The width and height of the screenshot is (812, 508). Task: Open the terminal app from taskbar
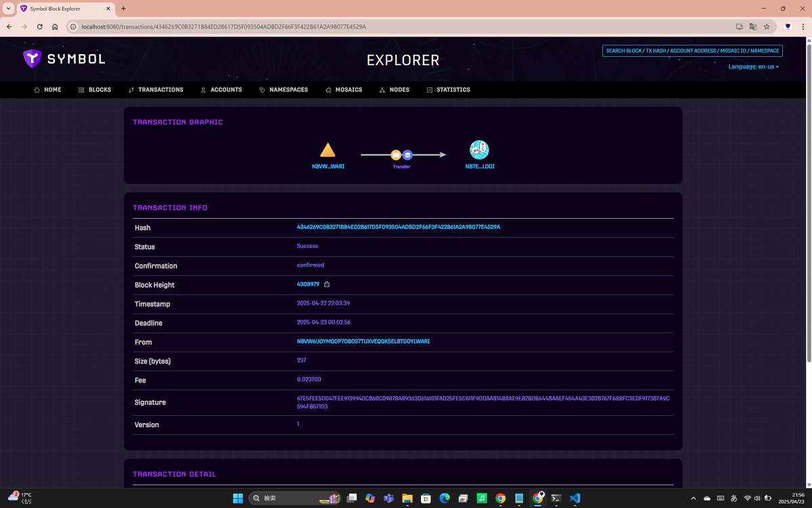tap(556, 498)
